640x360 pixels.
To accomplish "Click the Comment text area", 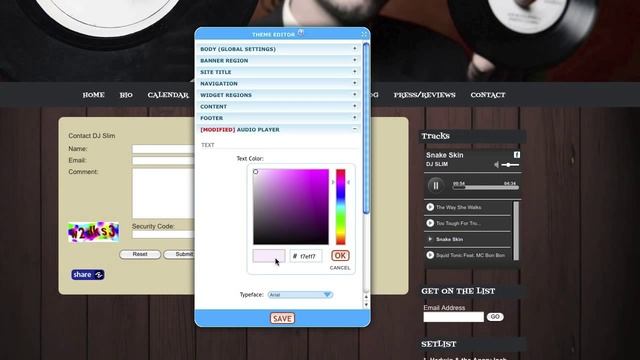I will (x=163, y=193).
